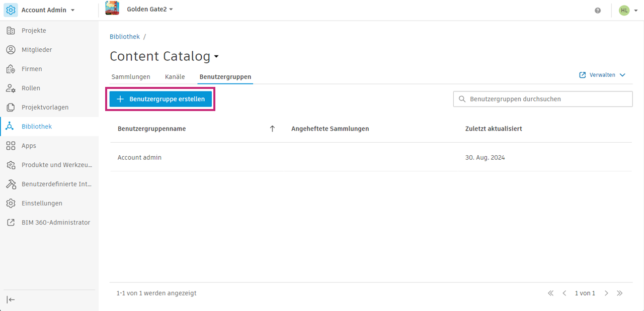Click the Golden Gate2 project thumbnail
The height and width of the screenshot is (311, 644).
[x=112, y=9]
